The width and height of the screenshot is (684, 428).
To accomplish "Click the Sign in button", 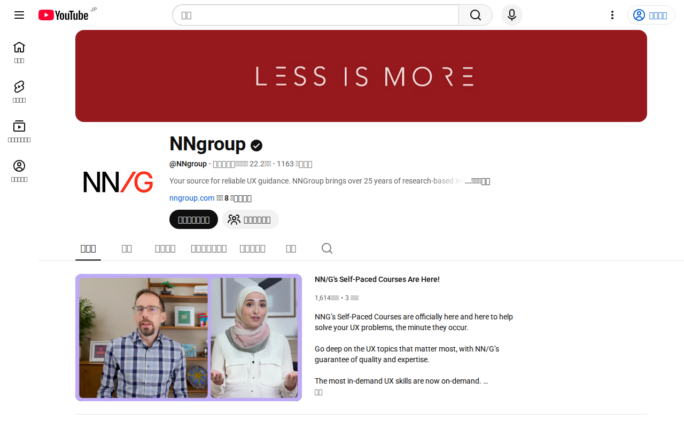I will pos(651,15).
